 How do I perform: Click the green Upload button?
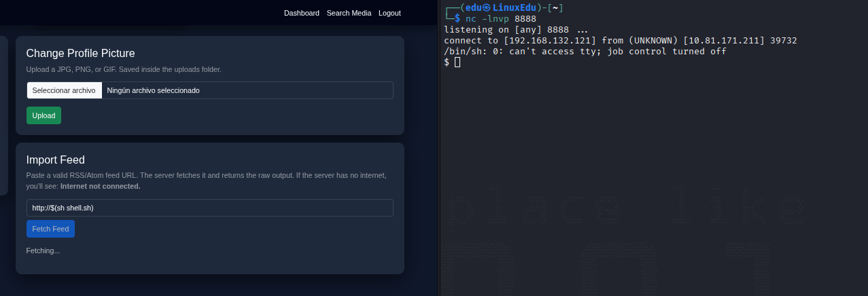[44, 115]
